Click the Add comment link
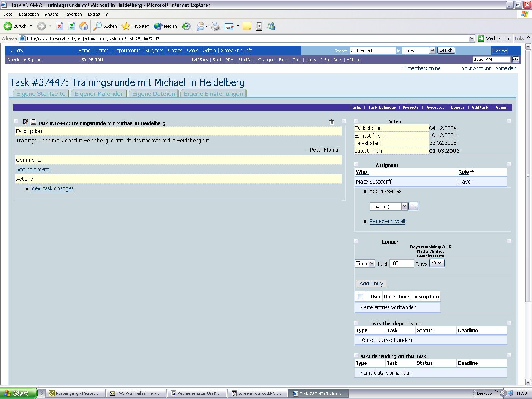 pyautogui.click(x=32, y=169)
